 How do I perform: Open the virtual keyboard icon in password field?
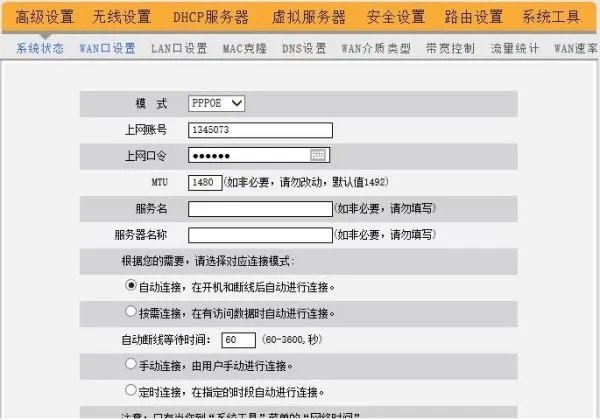(x=318, y=155)
